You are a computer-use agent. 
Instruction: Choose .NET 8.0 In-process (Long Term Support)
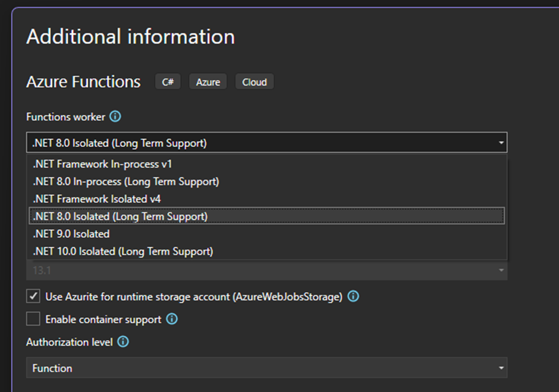126,181
